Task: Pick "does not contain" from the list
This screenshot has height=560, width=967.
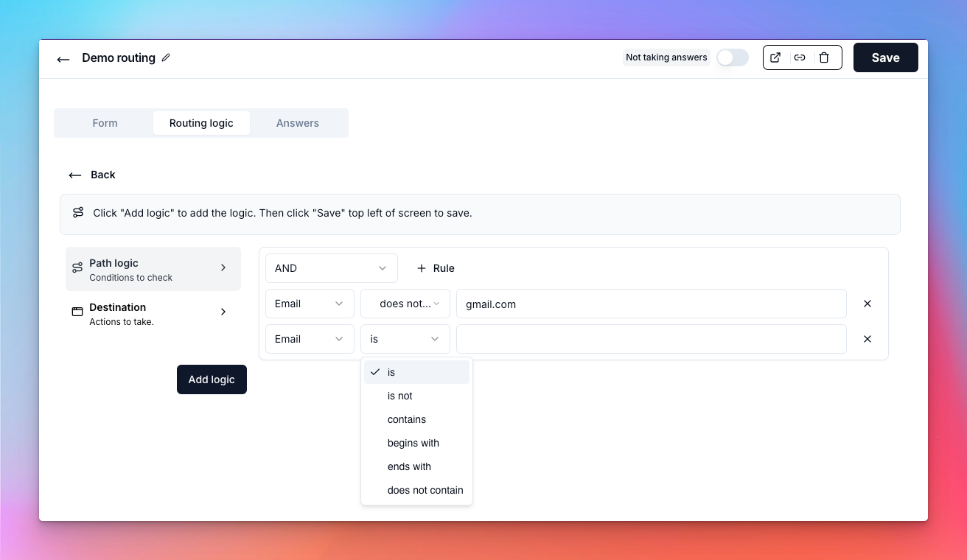Action: tap(425, 490)
